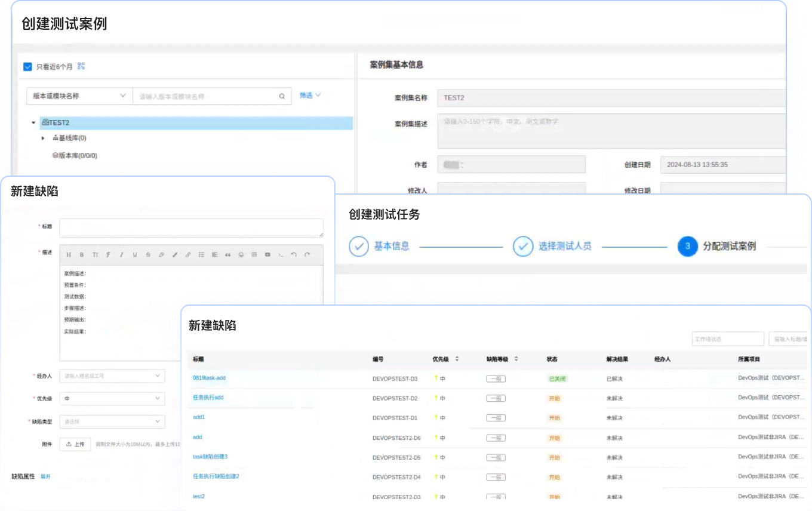812x511 pixels.
Task: Click the blockquote toolbar icon
Action: pos(227,255)
